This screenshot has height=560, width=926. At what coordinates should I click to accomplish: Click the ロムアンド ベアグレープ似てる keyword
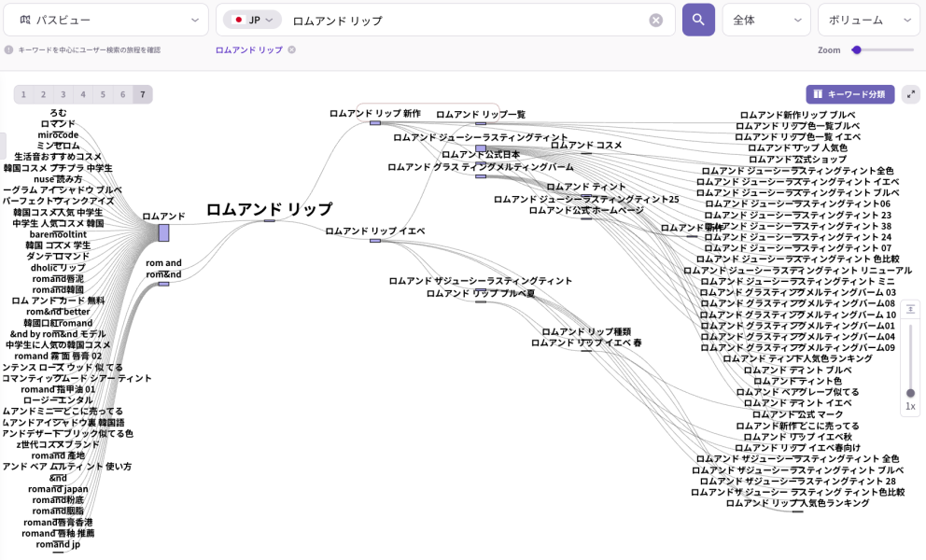(797, 392)
